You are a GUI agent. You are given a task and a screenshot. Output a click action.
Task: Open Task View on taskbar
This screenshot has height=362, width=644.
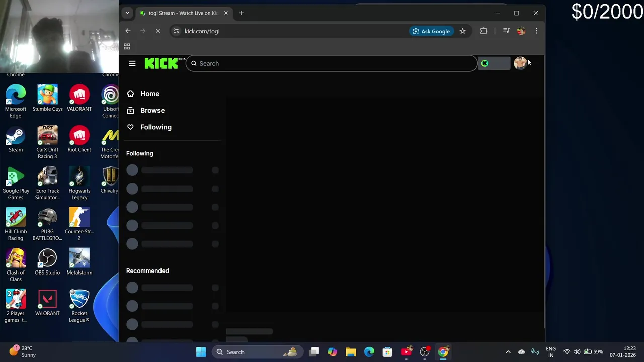click(314, 352)
